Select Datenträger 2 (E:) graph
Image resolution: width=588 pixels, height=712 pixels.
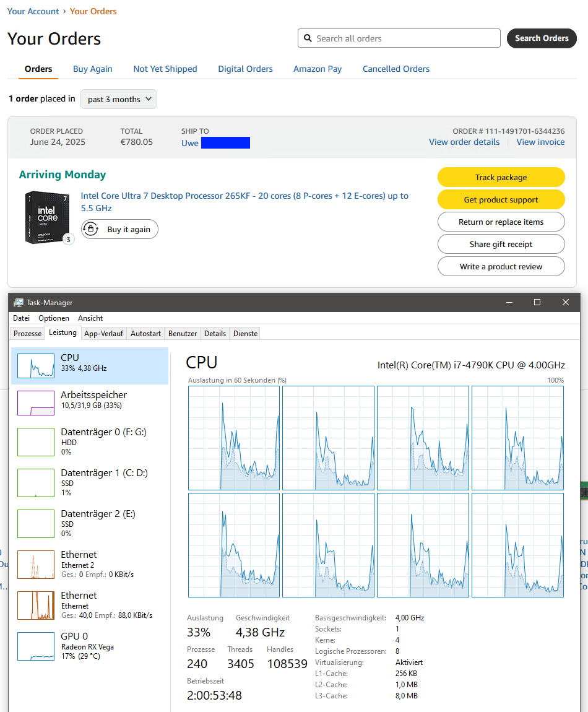(x=36, y=524)
